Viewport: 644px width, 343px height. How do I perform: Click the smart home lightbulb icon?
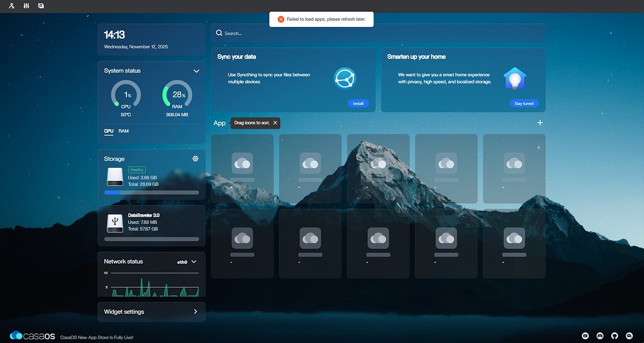click(x=514, y=79)
